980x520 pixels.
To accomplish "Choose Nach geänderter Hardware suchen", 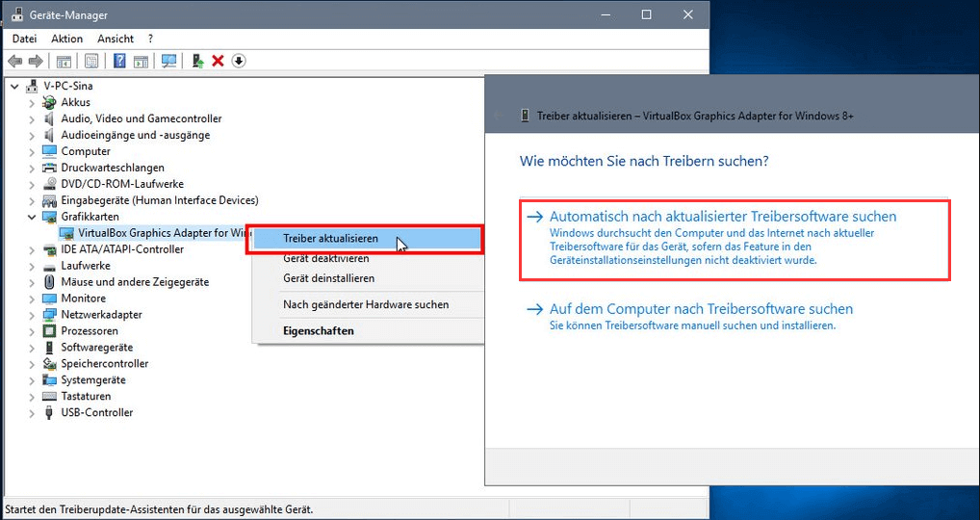I will click(368, 304).
